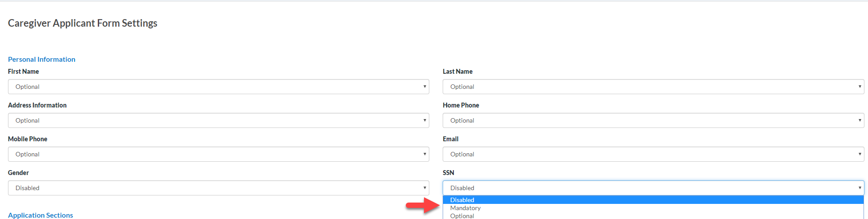Select highlighted Disabled option in SSN list

click(462, 200)
